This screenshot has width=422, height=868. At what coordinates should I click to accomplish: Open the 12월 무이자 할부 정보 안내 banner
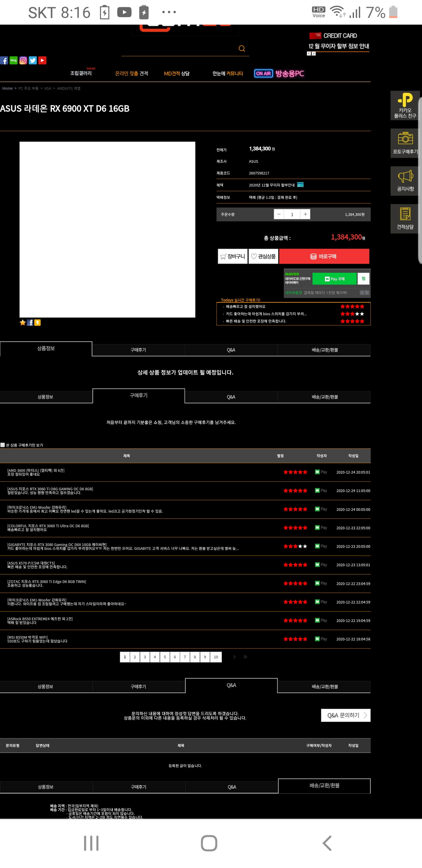(339, 46)
